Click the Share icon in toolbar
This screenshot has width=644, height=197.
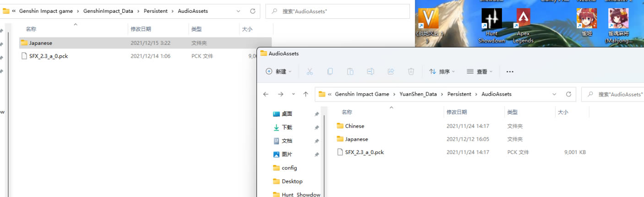(x=391, y=72)
